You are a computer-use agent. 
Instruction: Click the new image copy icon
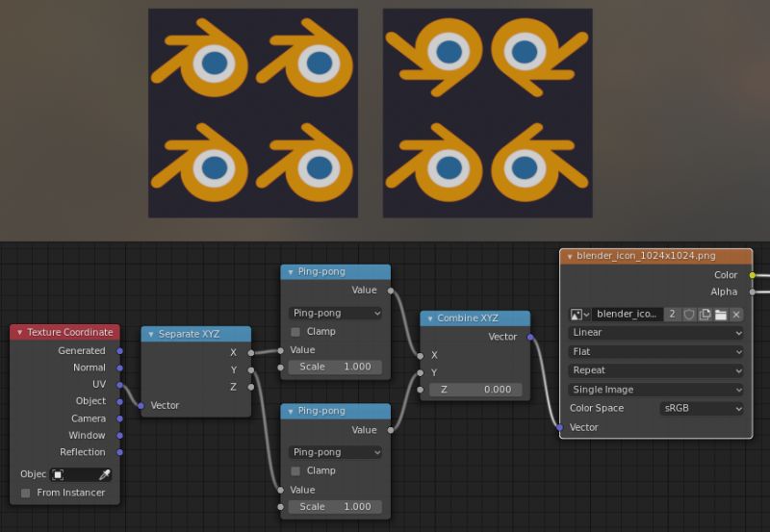point(705,315)
